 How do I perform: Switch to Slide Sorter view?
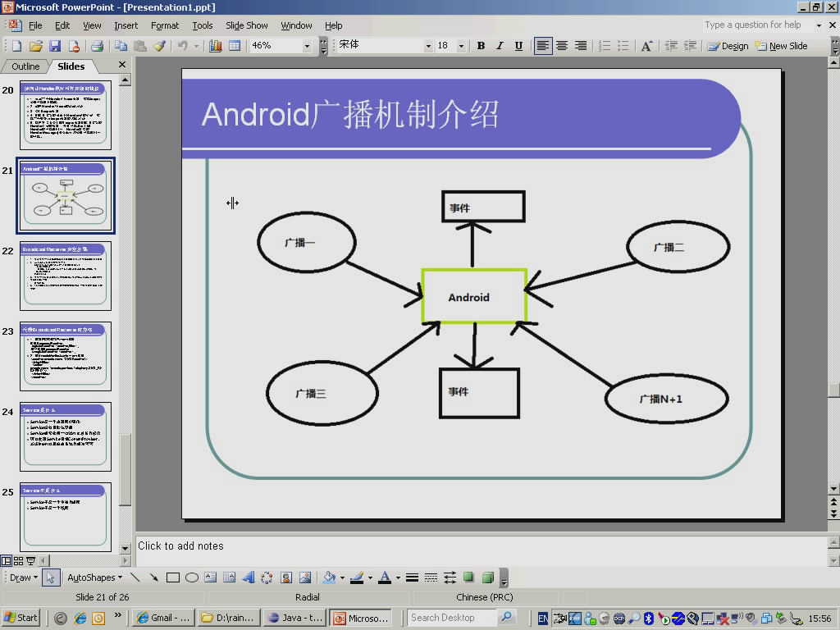point(18,561)
